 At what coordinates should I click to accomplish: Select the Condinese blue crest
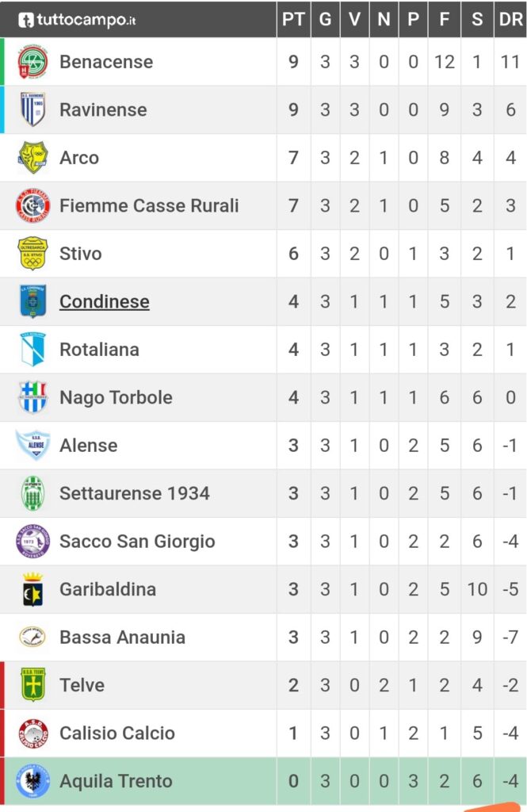32,301
